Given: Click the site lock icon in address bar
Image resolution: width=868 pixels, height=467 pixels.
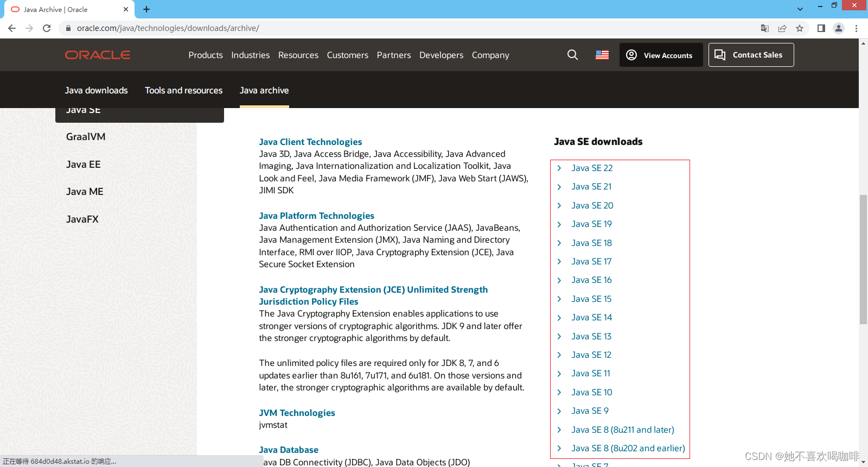Looking at the screenshot, I should tap(68, 28).
